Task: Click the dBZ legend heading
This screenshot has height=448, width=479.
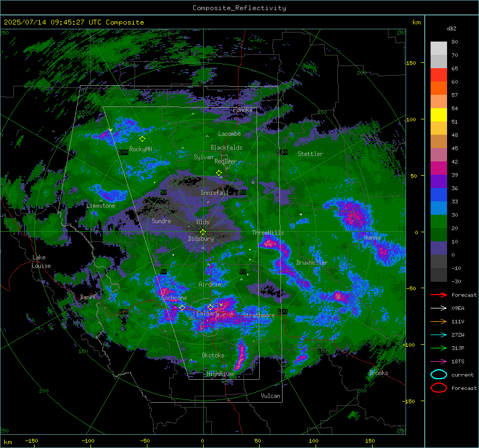Action: click(x=451, y=28)
